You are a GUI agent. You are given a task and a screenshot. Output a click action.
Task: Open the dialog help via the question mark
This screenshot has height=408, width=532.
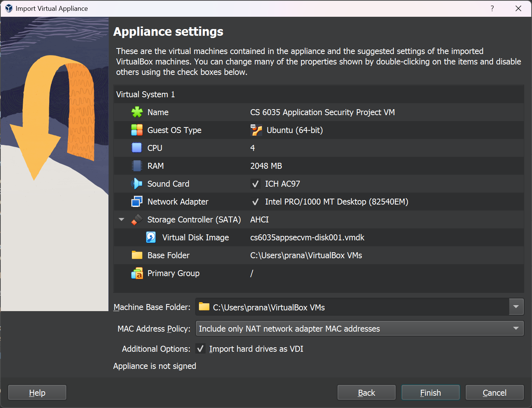[492, 8]
